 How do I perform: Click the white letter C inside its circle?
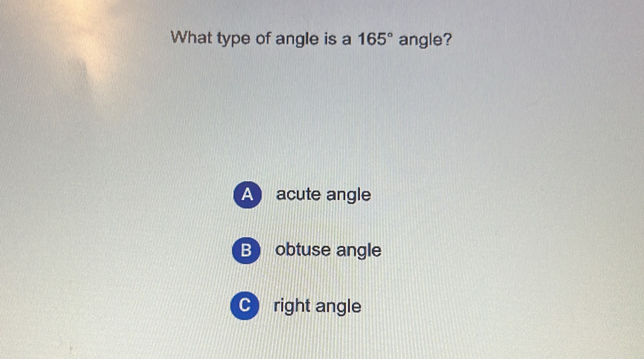point(245,307)
